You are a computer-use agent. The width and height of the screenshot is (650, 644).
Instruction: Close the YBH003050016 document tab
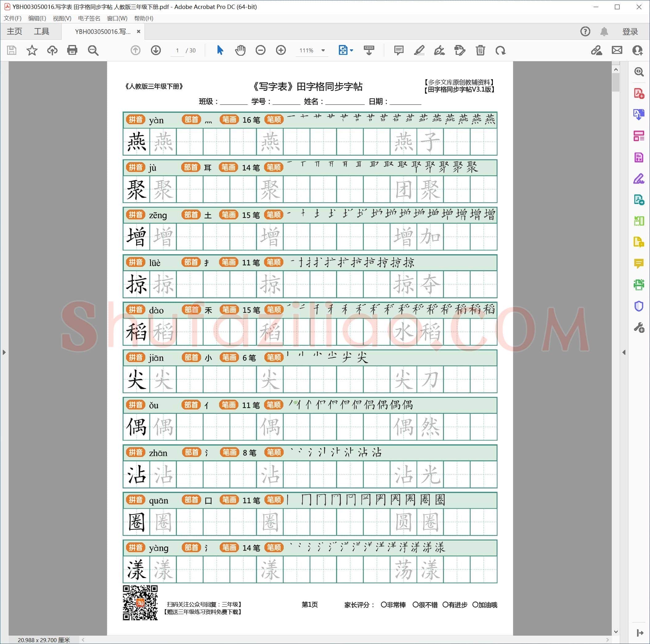pos(138,32)
